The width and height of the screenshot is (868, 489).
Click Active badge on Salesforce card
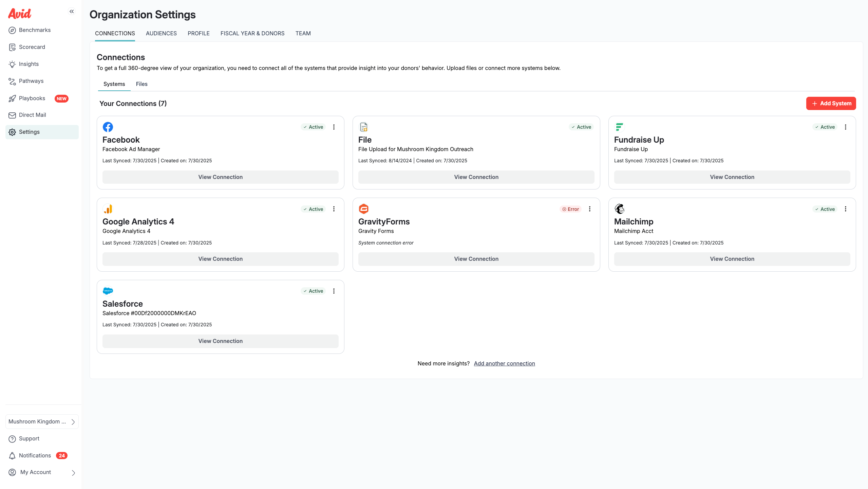click(313, 291)
